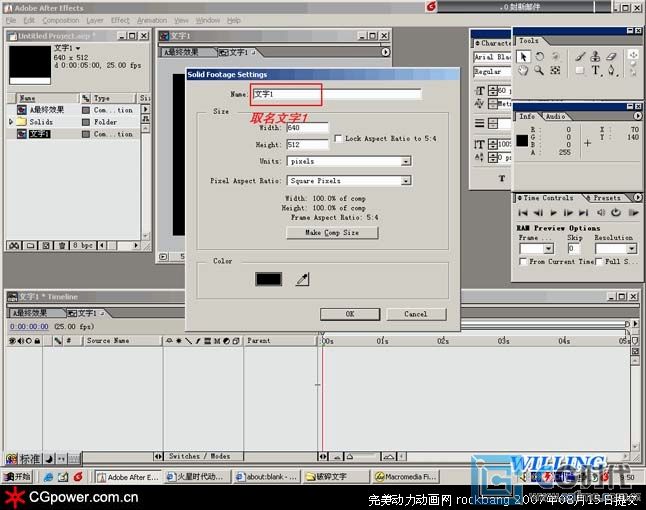Select the Brush tool in Tools

(580, 56)
